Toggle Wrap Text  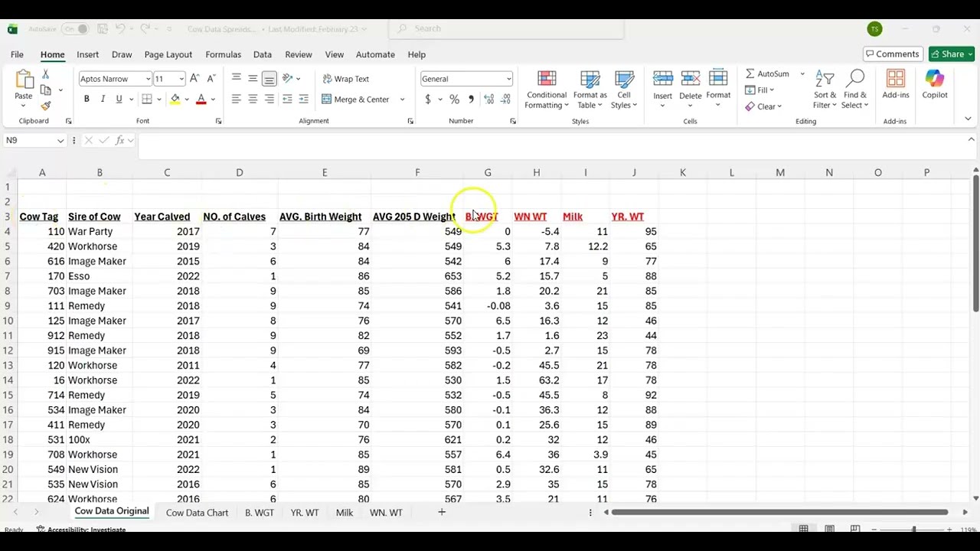(345, 79)
